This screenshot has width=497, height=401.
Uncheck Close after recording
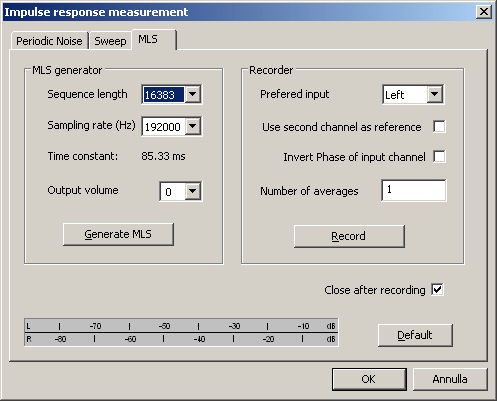[437, 289]
